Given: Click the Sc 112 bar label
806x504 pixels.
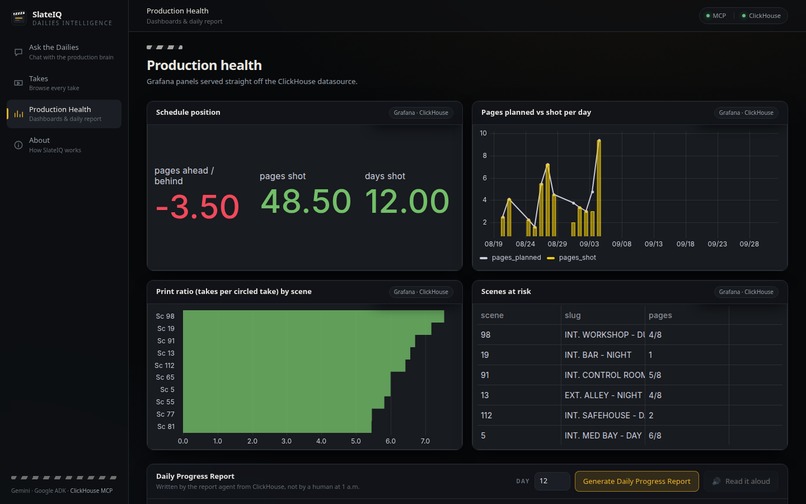Looking at the screenshot, I should [x=164, y=365].
